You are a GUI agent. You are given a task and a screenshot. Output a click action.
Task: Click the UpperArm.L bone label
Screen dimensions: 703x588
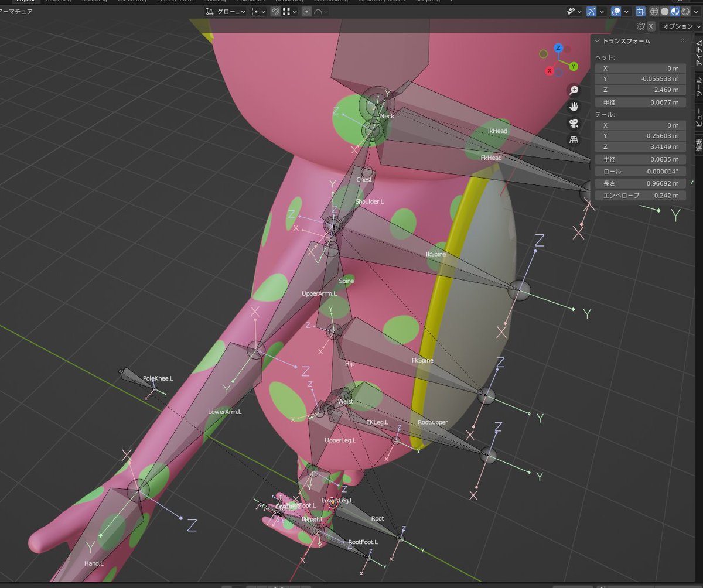pyautogui.click(x=319, y=293)
